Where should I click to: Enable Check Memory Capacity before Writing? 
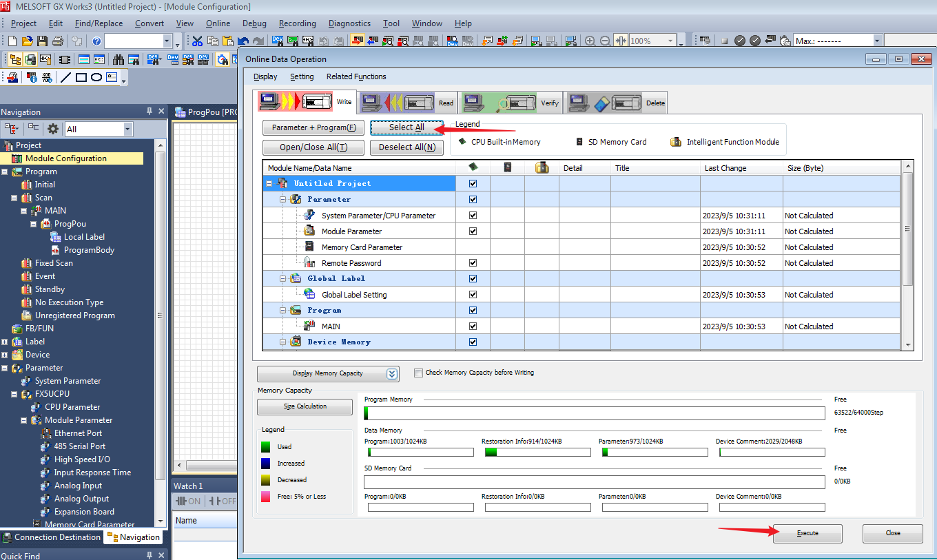click(418, 373)
